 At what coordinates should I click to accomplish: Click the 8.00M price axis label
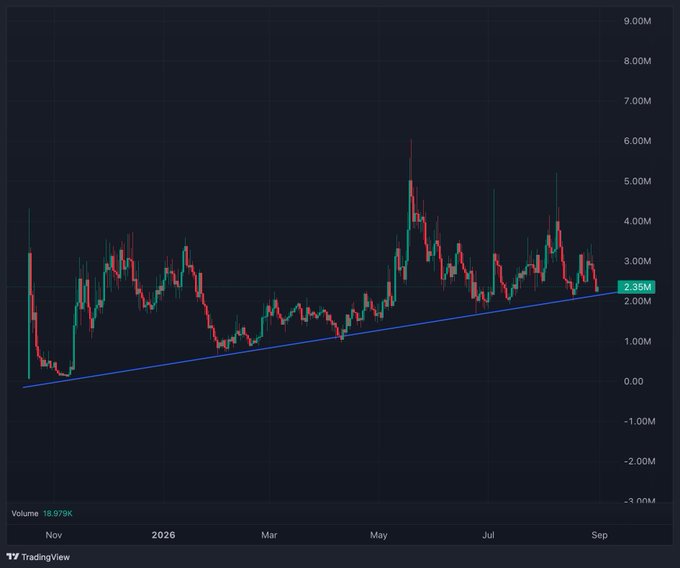click(x=637, y=61)
